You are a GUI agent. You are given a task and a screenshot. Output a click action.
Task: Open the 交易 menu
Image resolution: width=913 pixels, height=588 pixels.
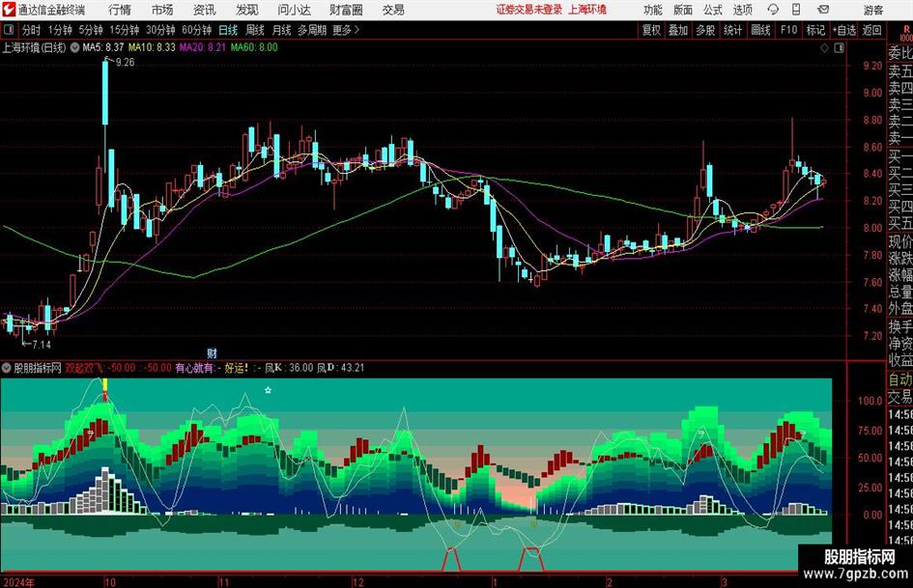pos(393,10)
